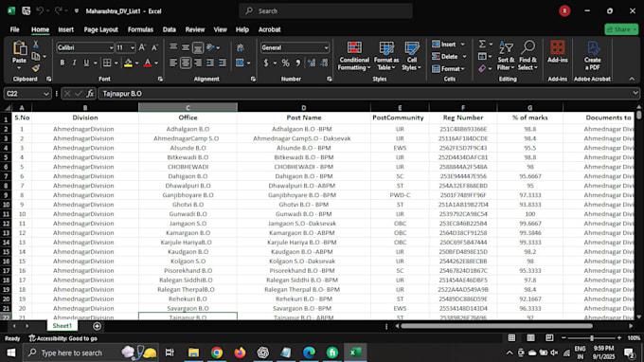The height and width of the screenshot is (362, 644).
Task: Open the File tab
Action: [x=15, y=29]
